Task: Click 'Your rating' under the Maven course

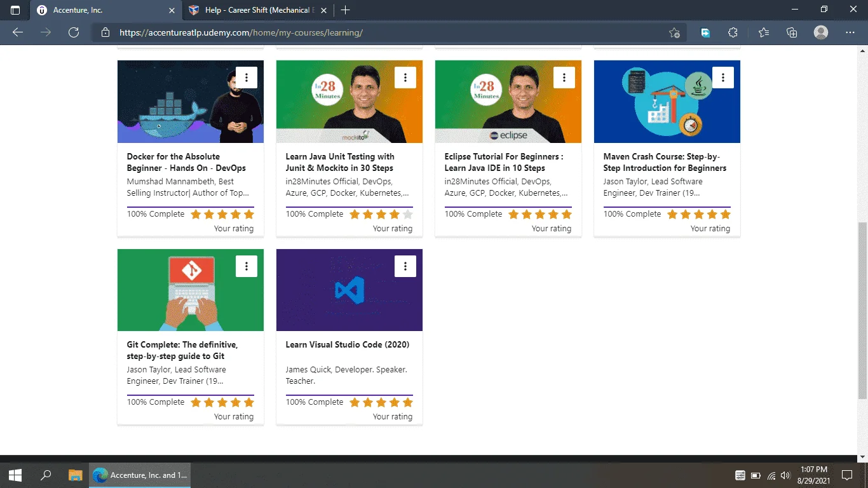Action: [x=710, y=229]
